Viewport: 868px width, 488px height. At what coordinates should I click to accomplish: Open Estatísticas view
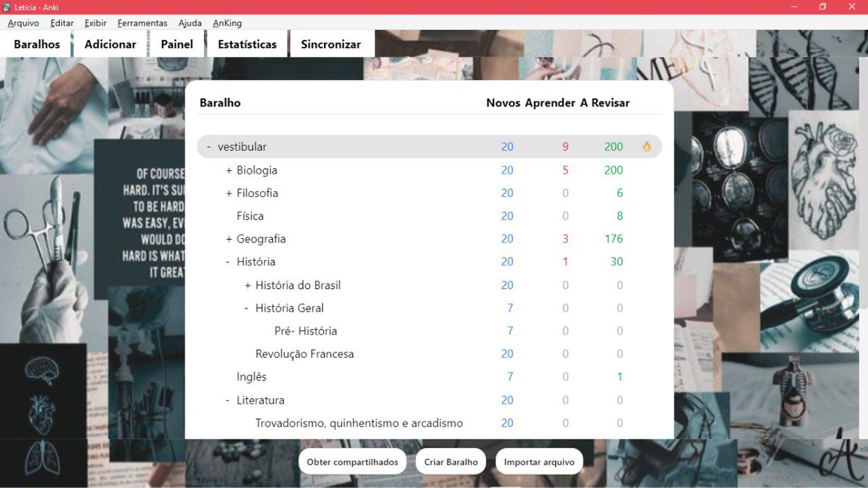pos(247,44)
